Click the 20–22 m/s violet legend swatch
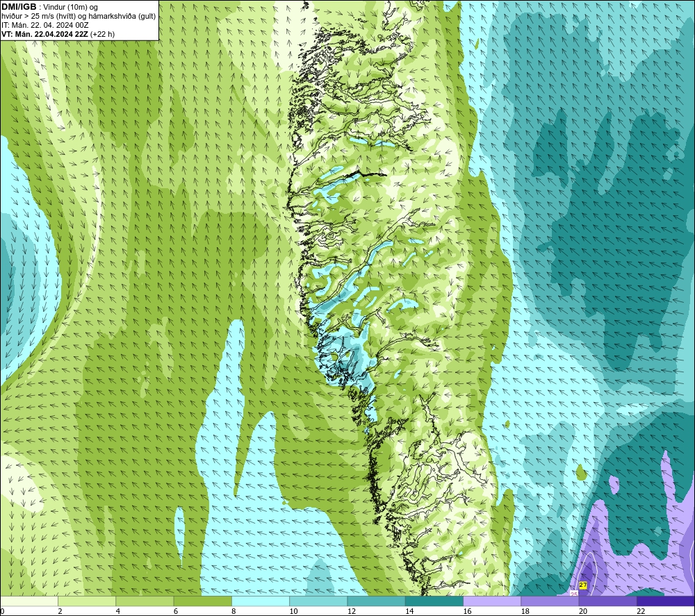Viewport: 695px width, 616px height. [608, 601]
